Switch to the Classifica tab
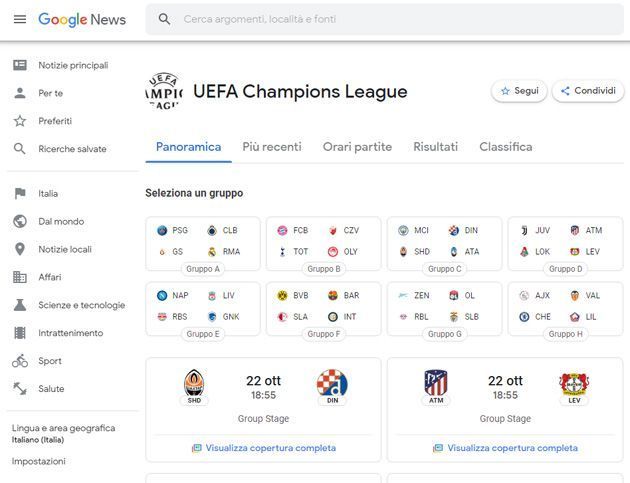The height and width of the screenshot is (483, 630). click(505, 147)
